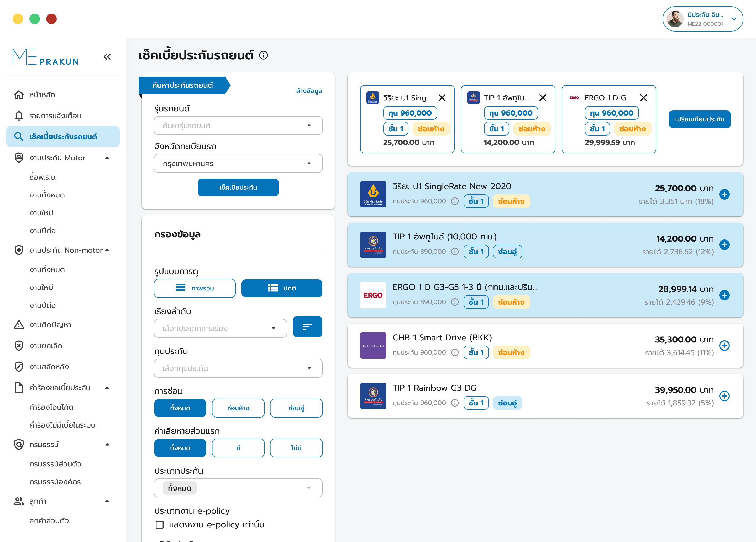Open the car model search dropdown
The width and height of the screenshot is (756, 542).
(x=238, y=126)
